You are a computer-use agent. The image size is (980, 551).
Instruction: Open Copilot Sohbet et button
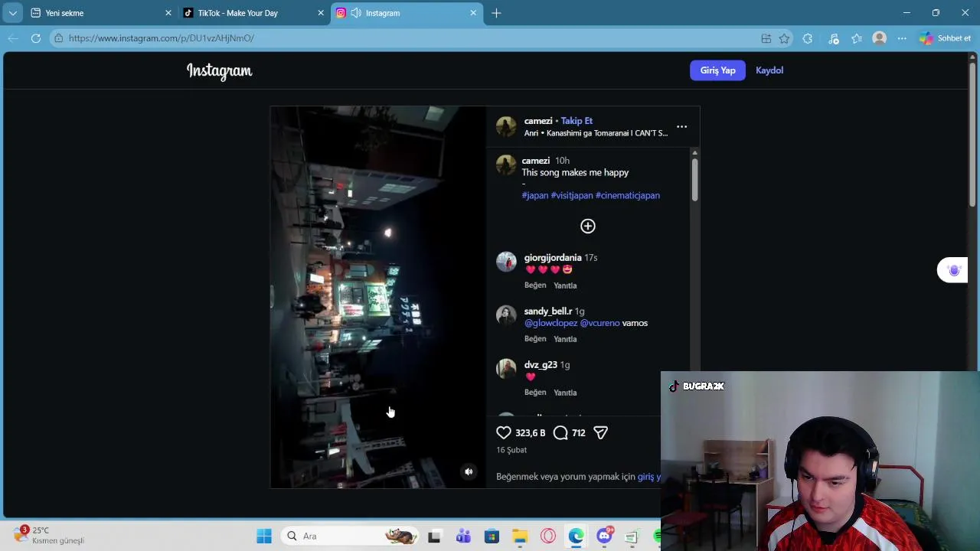click(x=946, y=38)
